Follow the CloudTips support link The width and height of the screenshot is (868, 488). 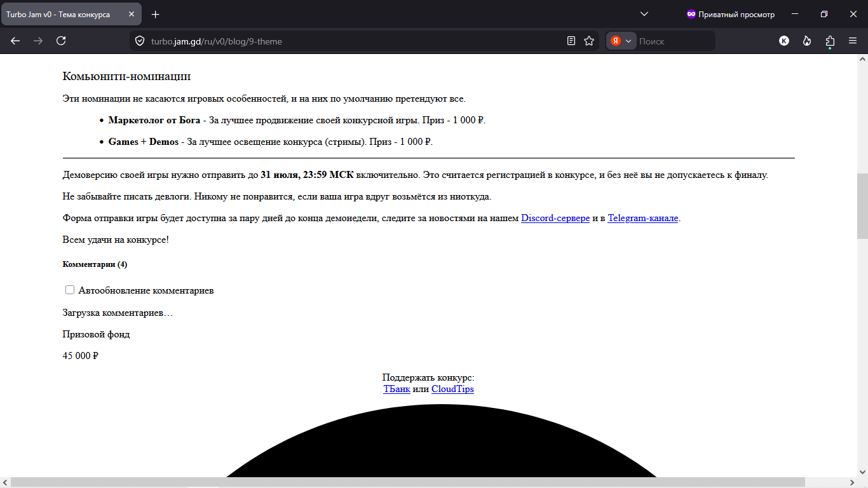point(452,389)
